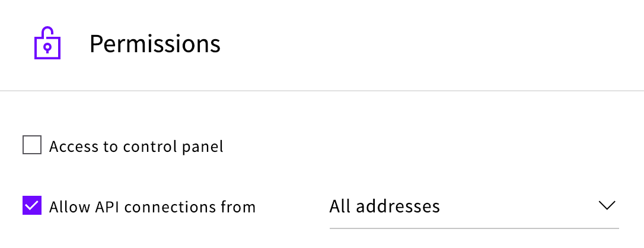
Task: Click the All addresses text value
Action: [384, 206]
